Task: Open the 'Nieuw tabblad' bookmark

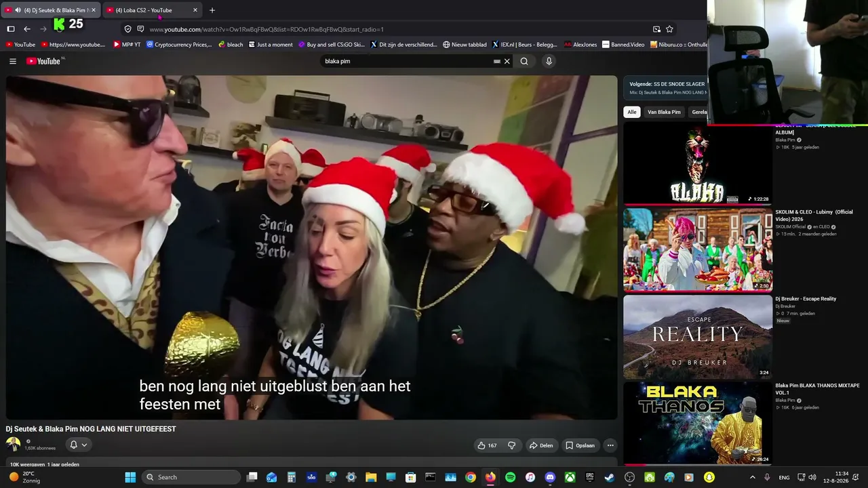Action: pyautogui.click(x=465, y=45)
